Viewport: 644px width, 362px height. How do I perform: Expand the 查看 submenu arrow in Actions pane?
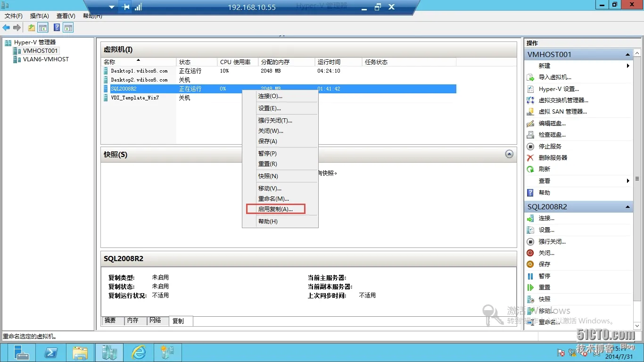coord(628,181)
